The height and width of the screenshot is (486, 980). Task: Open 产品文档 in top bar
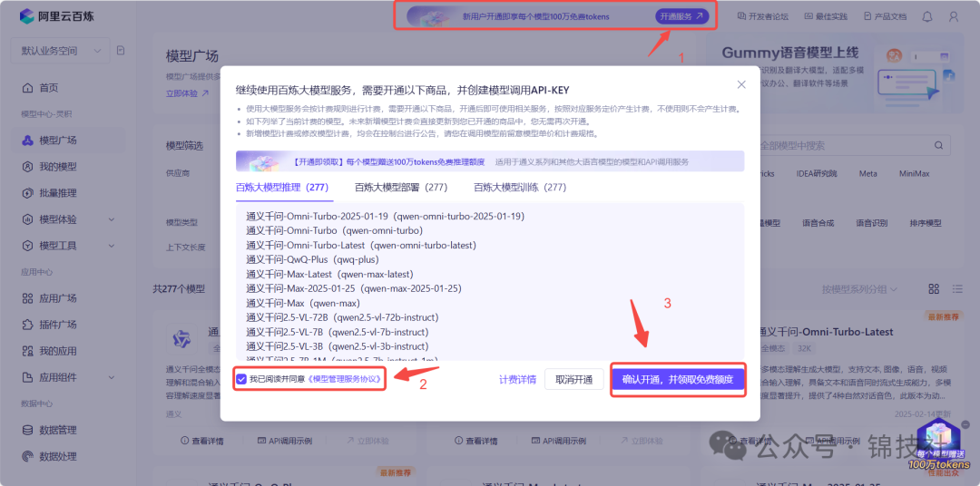885,16
